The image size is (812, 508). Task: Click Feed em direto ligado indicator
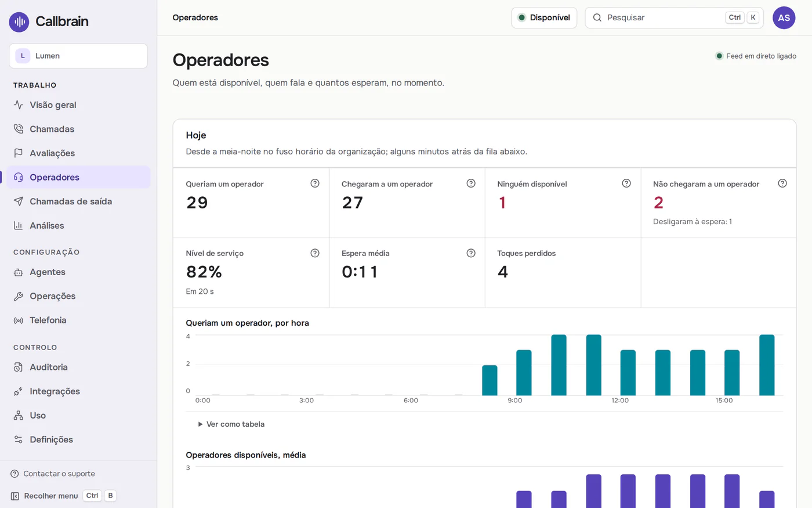click(x=756, y=56)
